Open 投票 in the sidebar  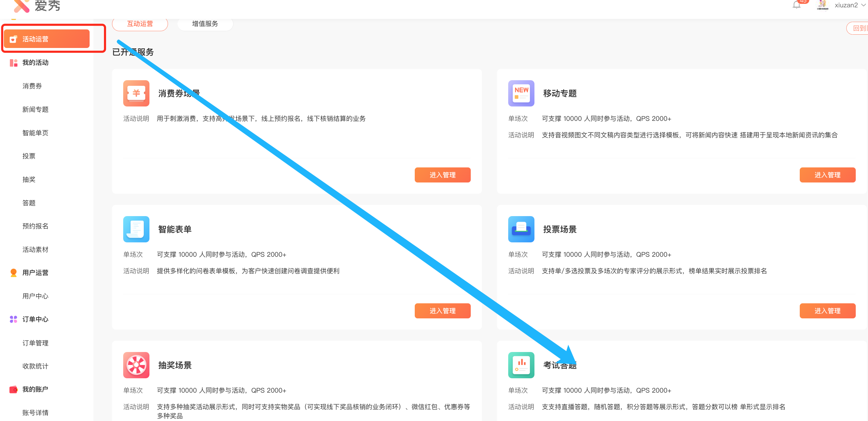29,156
